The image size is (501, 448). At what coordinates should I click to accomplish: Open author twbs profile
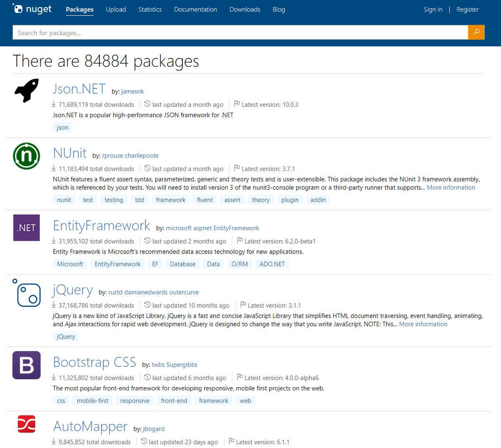coord(158,365)
